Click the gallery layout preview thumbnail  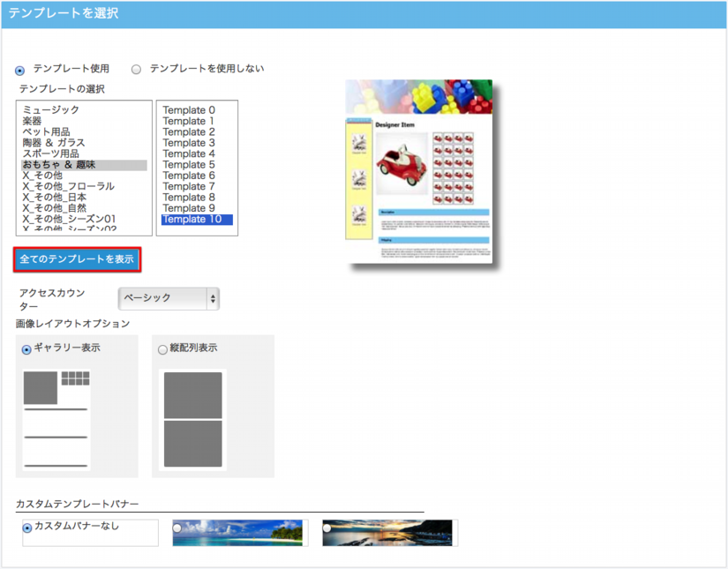click(x=56, y=419)
